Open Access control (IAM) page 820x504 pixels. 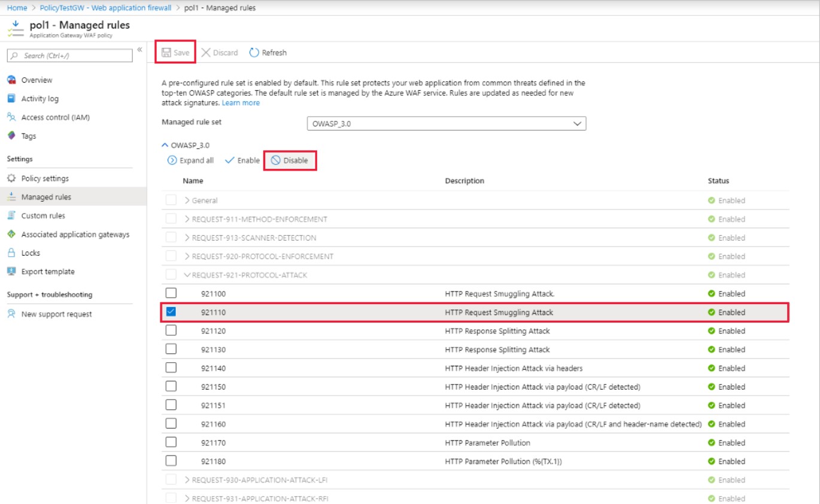(56, 117)
